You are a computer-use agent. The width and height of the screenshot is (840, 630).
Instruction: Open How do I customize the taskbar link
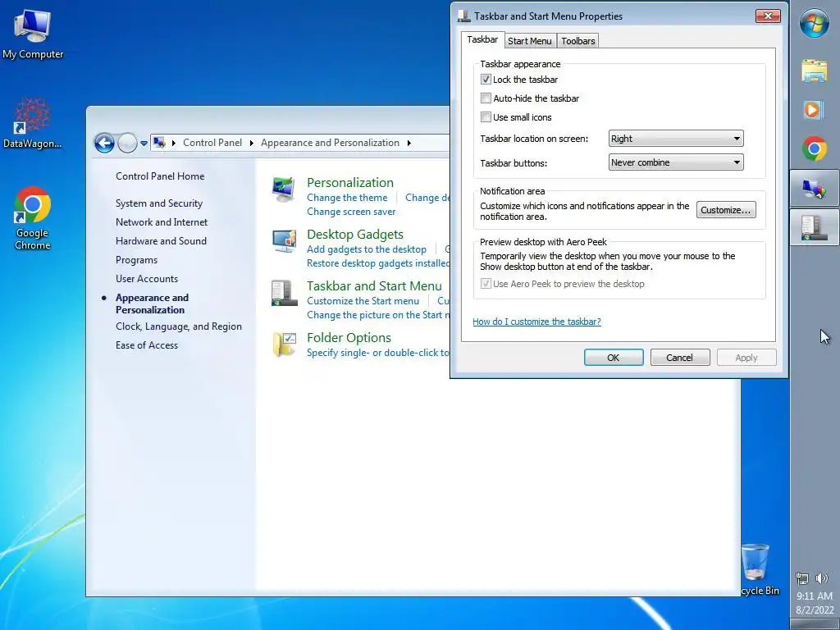click(536, 322)
